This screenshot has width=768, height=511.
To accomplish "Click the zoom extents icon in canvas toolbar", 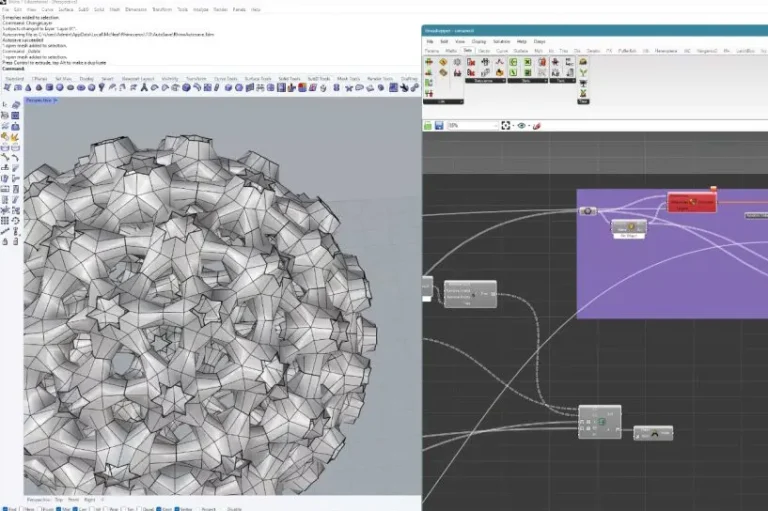I will click(x=507, y=126).
